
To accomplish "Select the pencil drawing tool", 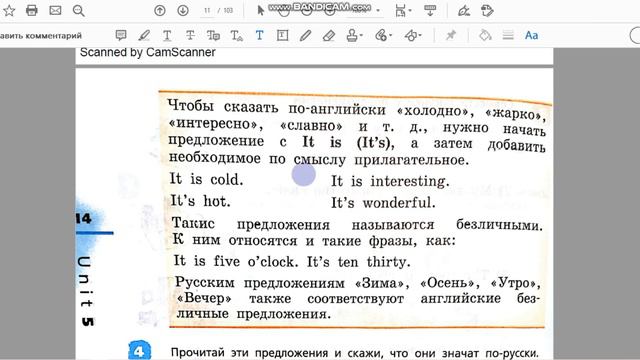I will pos(305,36).
